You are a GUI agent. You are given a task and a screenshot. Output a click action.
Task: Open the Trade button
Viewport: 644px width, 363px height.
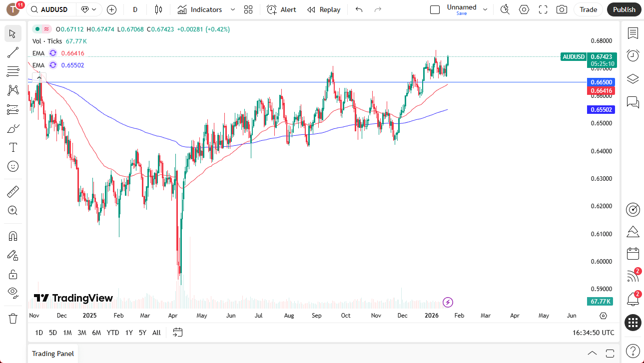(x=589, y=9)
